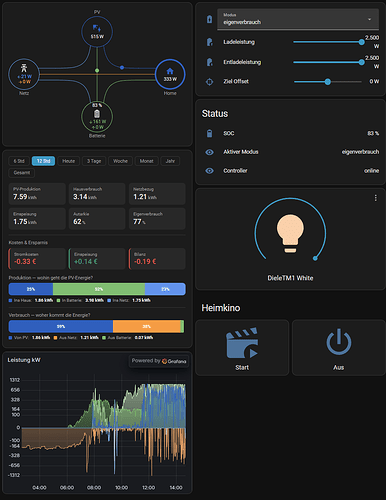Click the PV 515 W value
This screenshot has width=386, height=500.
pos(97,36)
